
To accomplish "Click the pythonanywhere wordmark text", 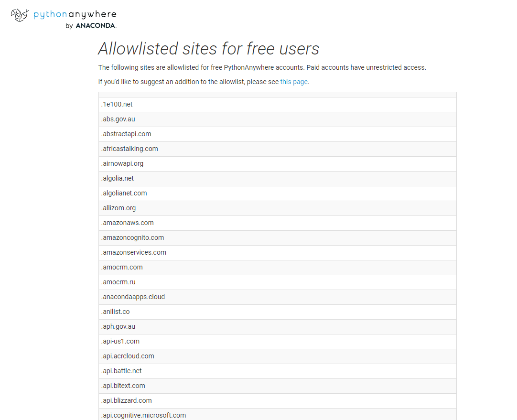I will tap(75, 15).
